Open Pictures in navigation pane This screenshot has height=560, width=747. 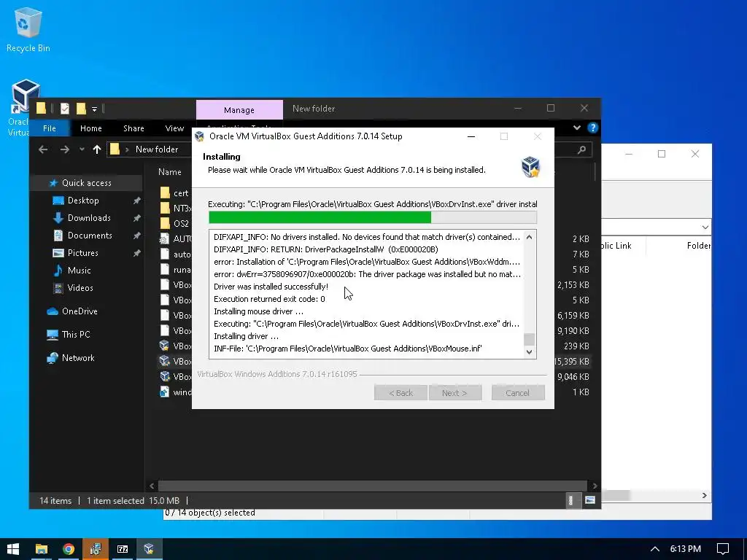[x=82, y=253]
